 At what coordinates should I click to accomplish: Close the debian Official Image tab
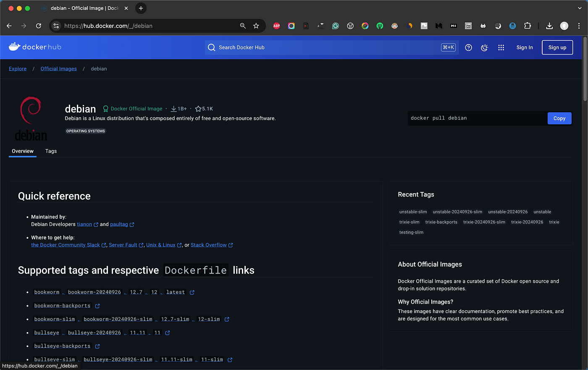(126, 8)
